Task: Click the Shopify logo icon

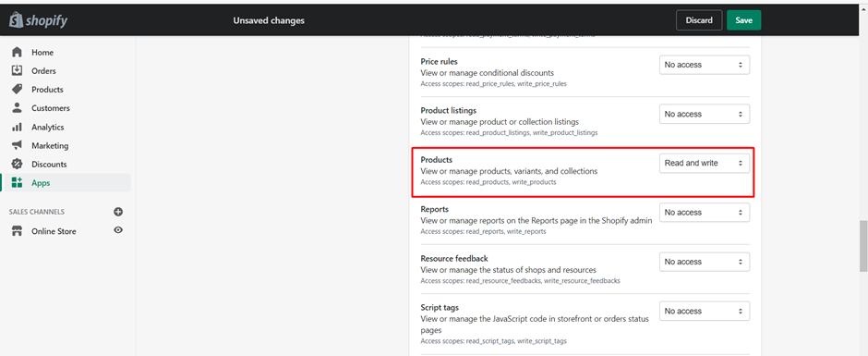Action: tap(16, 20)
